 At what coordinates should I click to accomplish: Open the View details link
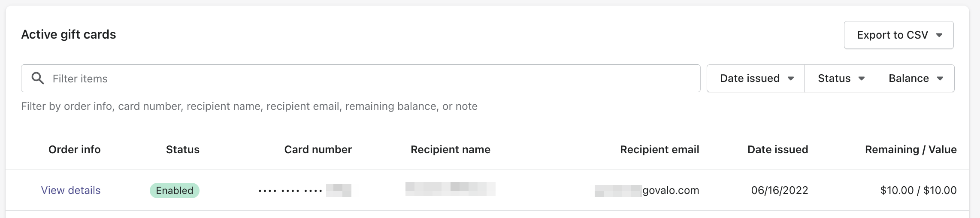click(x=71, y=190)
